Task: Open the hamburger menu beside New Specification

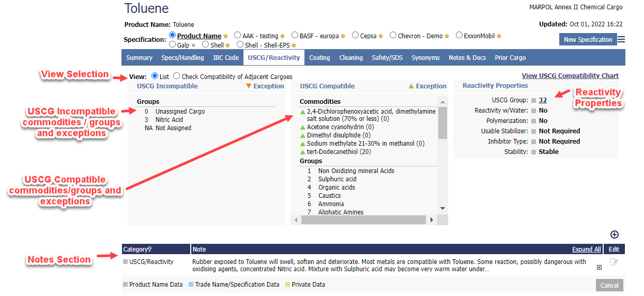Action: click(621, 40)
